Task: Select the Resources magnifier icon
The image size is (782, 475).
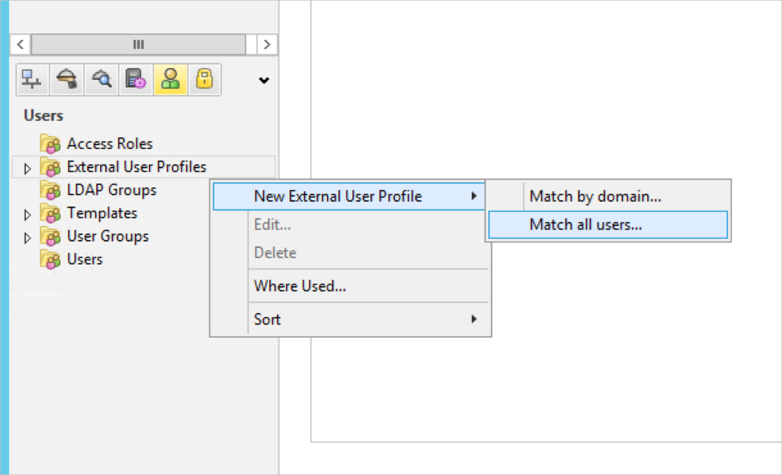Action: click(100, 80)
